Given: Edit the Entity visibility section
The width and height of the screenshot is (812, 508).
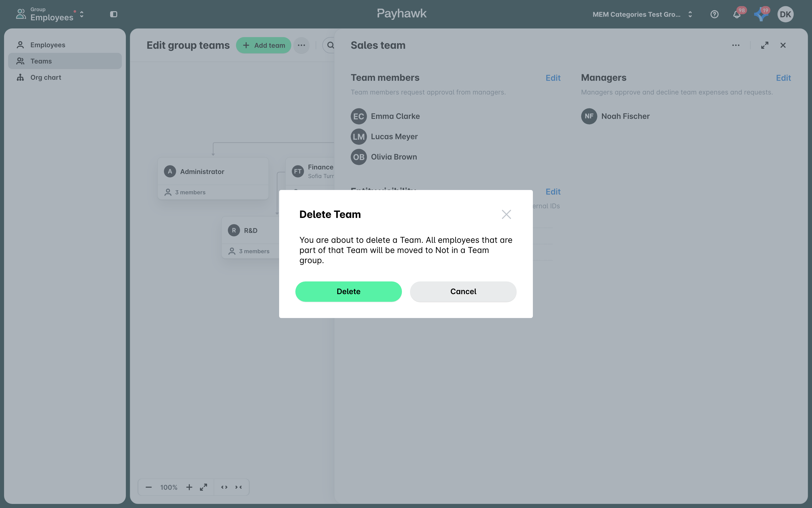Looking at the screenshot, I should coord(553,192).
